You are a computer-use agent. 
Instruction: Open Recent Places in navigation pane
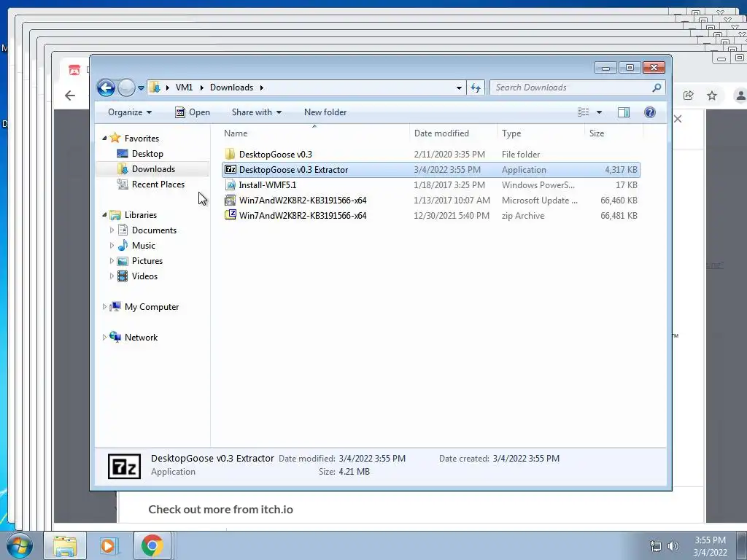pyautogui.click(x=158, y=184)
